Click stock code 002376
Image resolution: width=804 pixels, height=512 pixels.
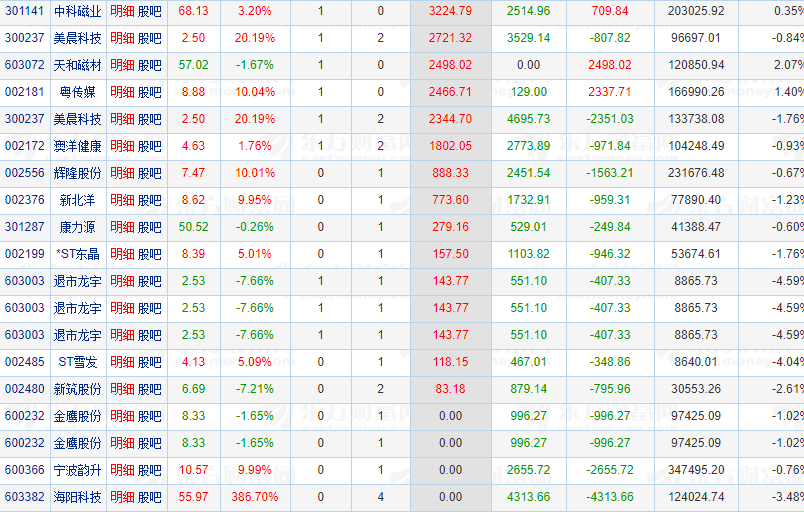point(25,200)
